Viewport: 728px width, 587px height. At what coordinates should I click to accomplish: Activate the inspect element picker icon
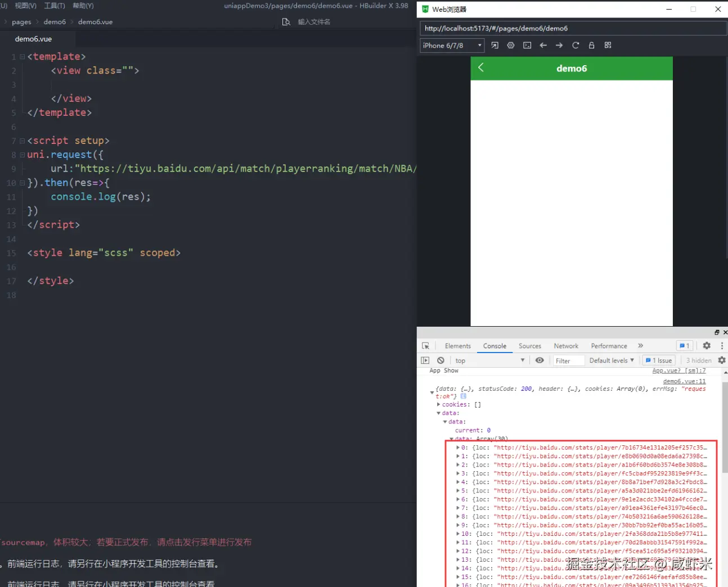pos(426,346)
